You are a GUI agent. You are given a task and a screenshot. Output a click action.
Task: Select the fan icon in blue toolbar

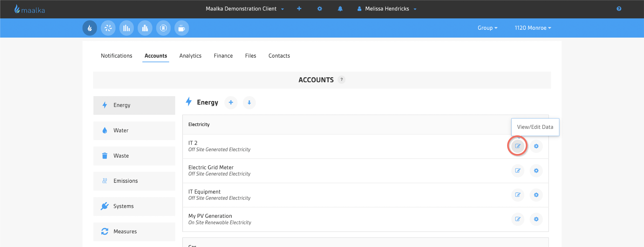(108, 28)
